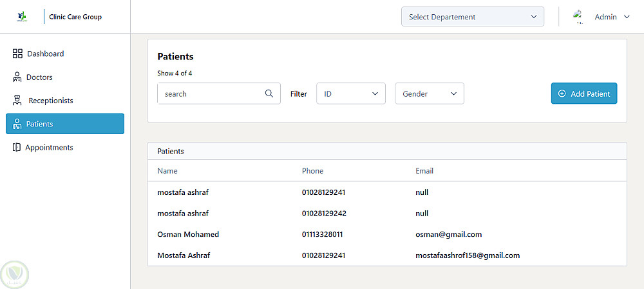Expand the Admin account menu chevron

(x=627, y=17)
